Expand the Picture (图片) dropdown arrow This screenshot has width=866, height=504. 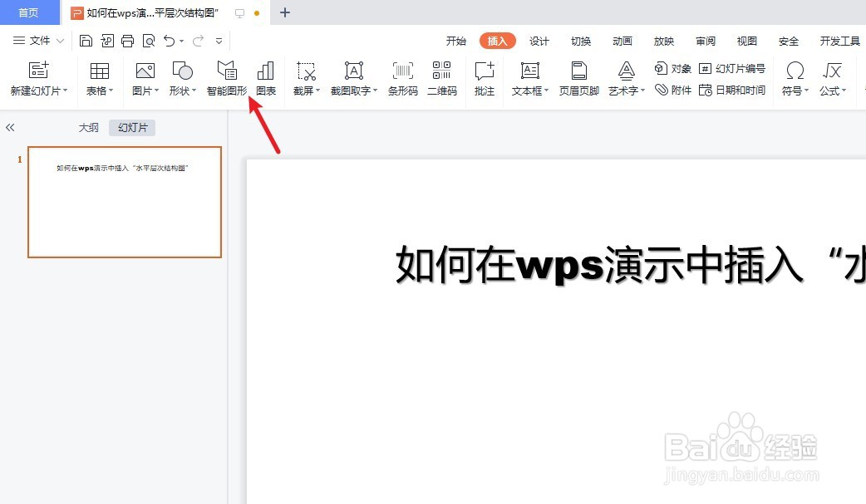(x=157, y=91)
